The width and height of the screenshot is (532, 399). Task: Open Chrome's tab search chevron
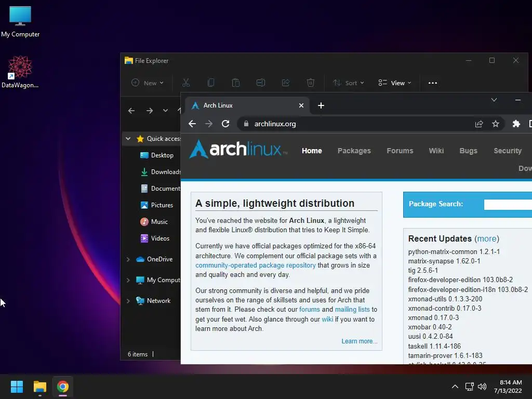tap(494, 100)
